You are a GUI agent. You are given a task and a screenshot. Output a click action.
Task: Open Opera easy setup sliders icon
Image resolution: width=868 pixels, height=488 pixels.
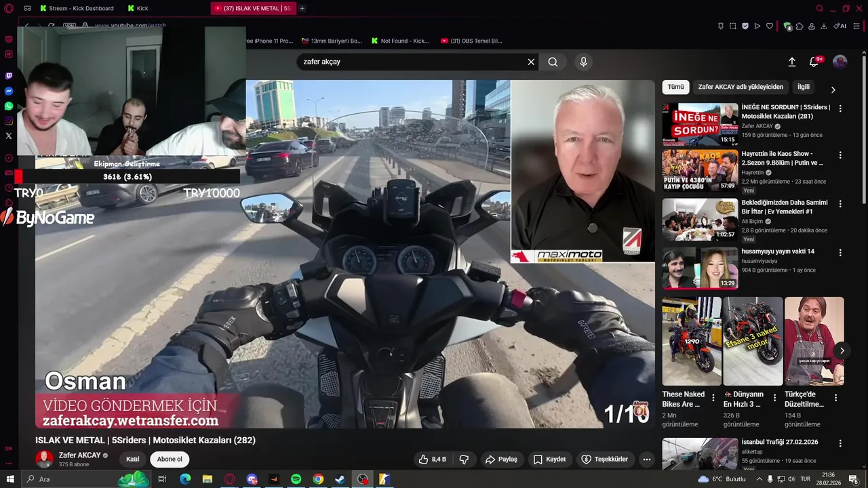click(x=856, y=26)
